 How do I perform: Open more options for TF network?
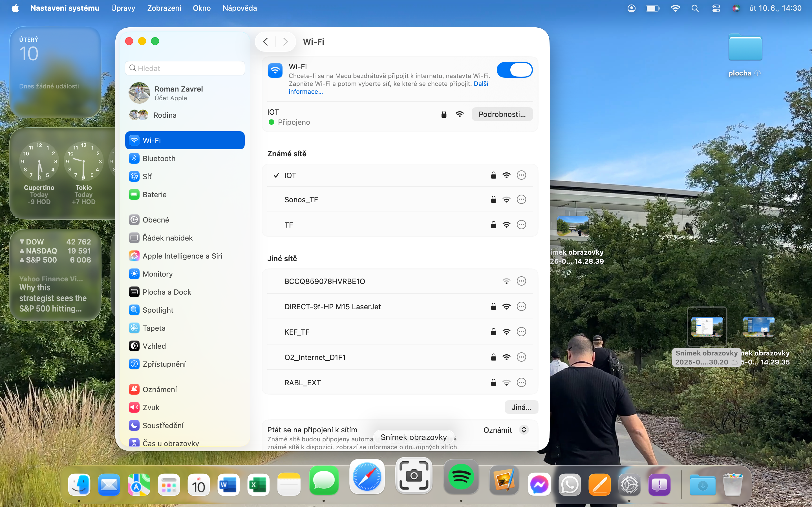point(521,225)
